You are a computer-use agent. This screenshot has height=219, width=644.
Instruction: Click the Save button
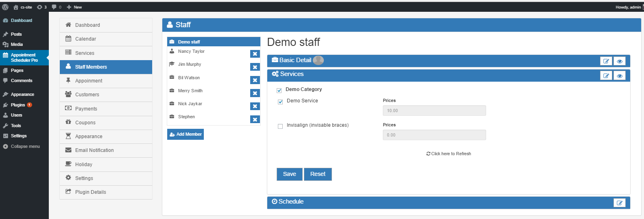(x=289, y=174)
